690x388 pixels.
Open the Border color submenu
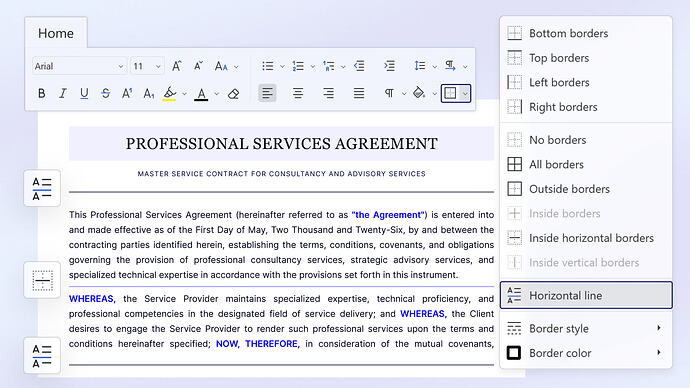pos(586,353)
